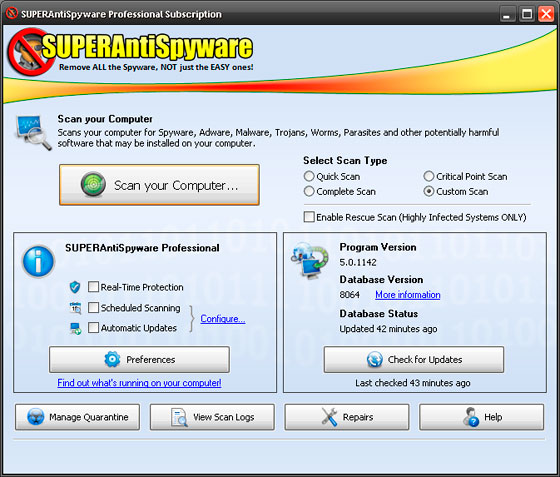560x477 pixels.
Task: Click the Database Version label
Action: pos(381,279)
